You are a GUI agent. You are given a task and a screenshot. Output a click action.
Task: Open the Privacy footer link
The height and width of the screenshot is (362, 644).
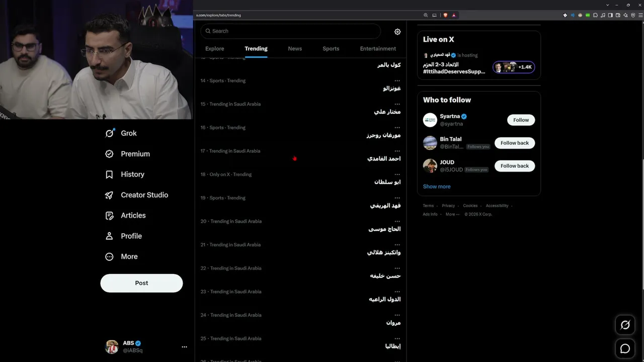pyautogui.click(x=448, y=206)
